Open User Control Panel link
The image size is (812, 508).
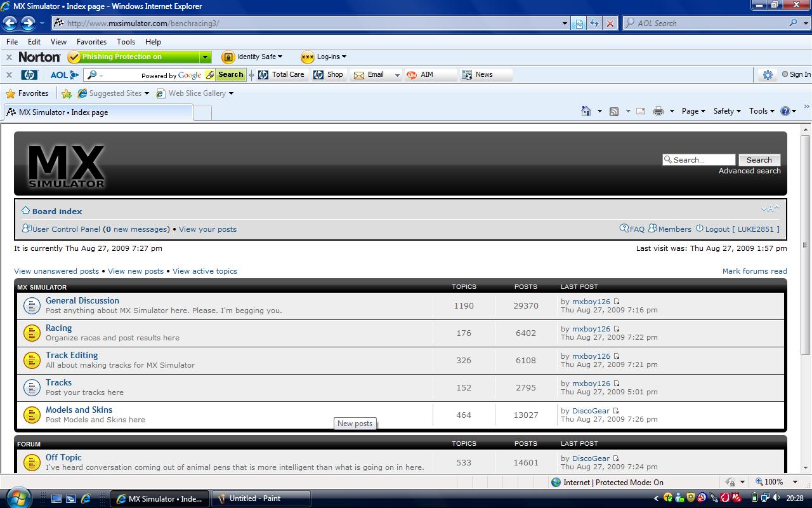[66, 229]
